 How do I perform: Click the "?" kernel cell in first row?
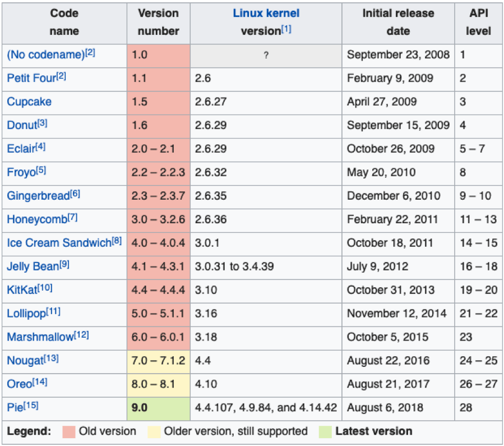pyautogui.click(x=266, y=56)
